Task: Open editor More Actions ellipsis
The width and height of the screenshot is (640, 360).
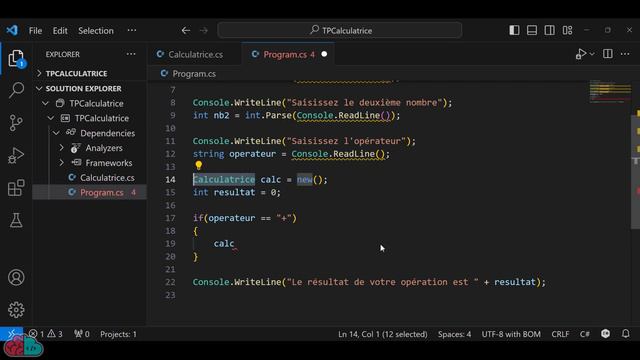Action: 625,54
